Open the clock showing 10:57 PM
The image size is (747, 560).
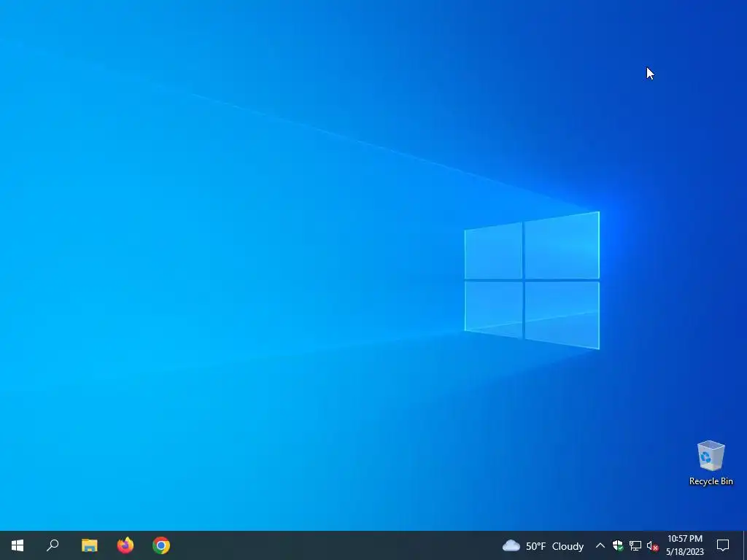tap(684, 545)
